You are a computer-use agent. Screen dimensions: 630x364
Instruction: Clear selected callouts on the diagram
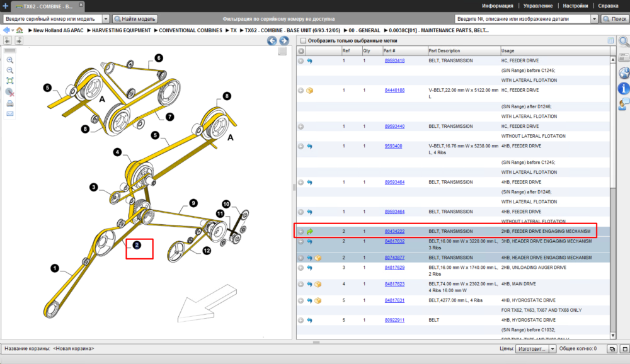pos(10,93)
